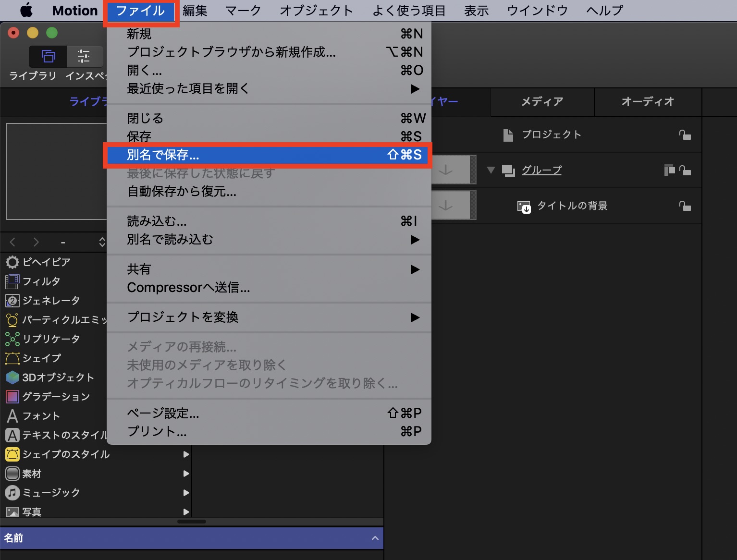Image resolution: width=737 pixels, height=560 pixels.
Task: Click the Library toolbar icon
Action: tap(48, 57)
